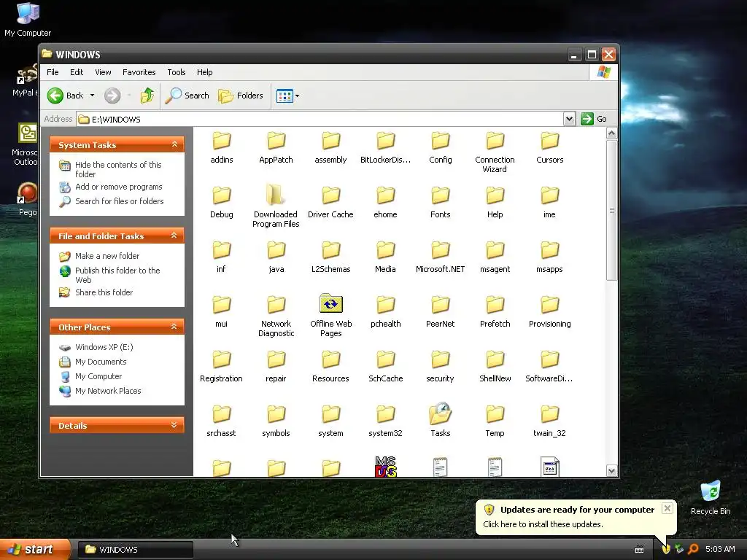Screen dimensions: 747x560
Task: Open the Tools menu
Action: click(x=177, y=72)
